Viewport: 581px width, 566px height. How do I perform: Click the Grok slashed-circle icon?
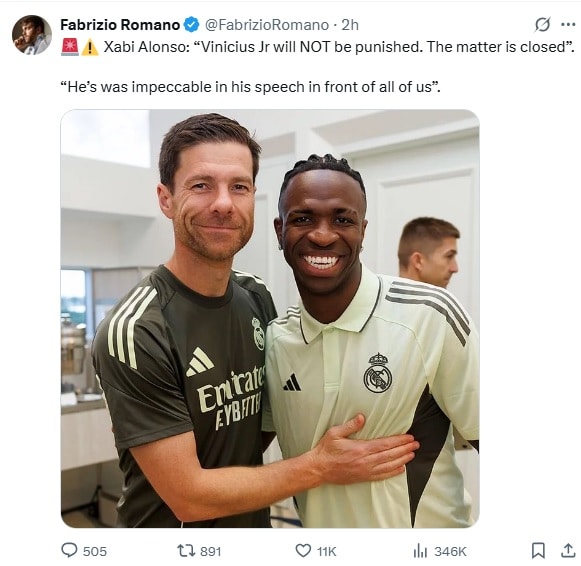point(542,25)
